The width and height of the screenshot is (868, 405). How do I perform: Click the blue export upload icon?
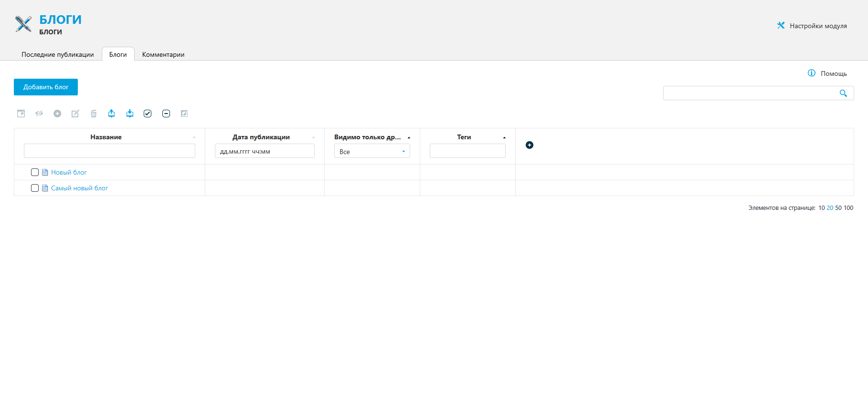tap(111, 113)
